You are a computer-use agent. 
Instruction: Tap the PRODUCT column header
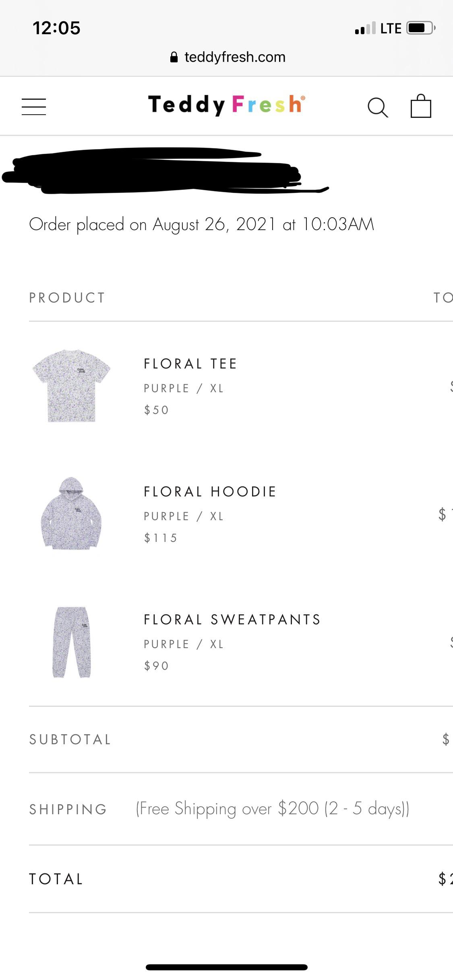[67, 298]
